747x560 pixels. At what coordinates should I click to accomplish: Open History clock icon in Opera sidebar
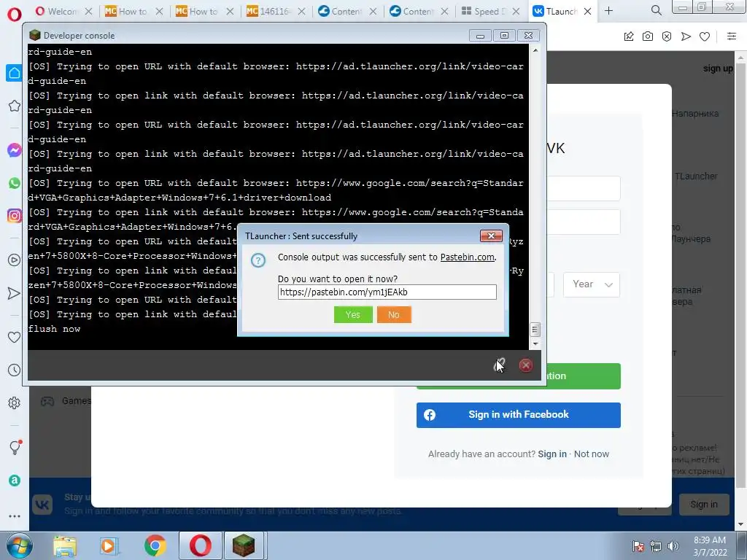pyautogui.click(x=15, y=370)
